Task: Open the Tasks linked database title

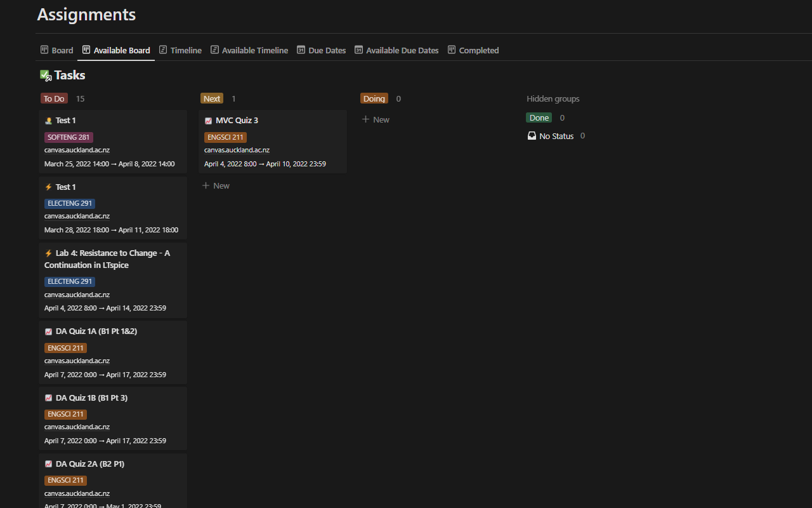Action: [70, 75]
